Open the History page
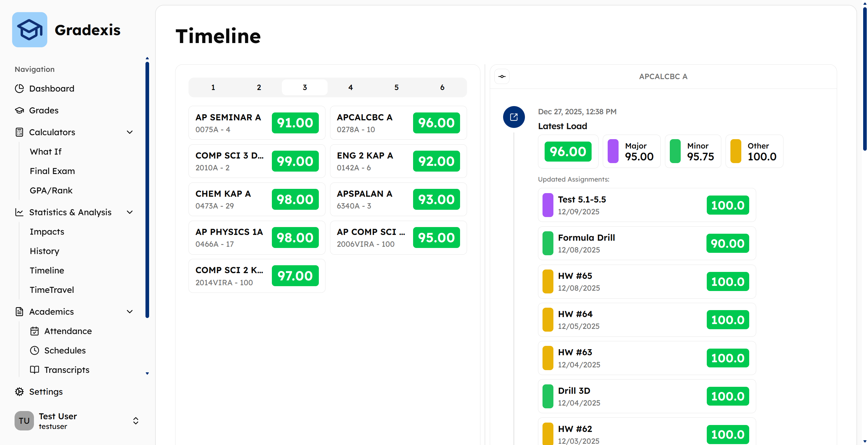The image size is (868, 445). coord(45,251)
